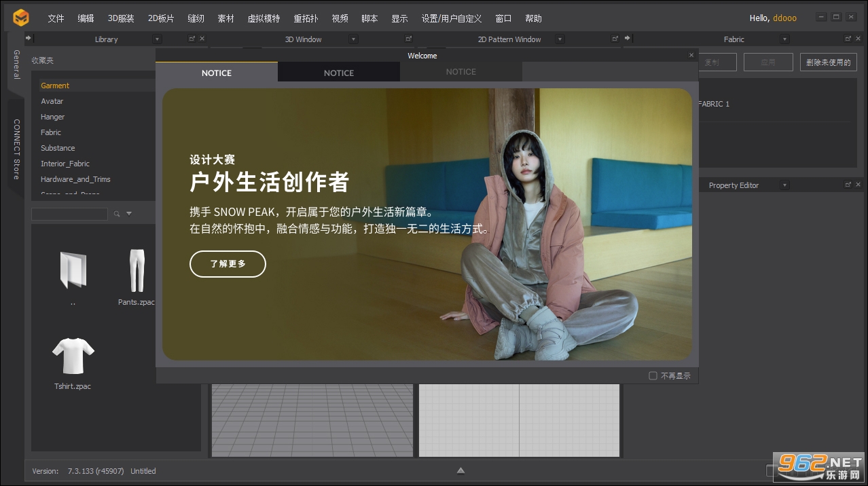Open the Property Editor panel dropdown
The height and width of the screenshot is (486, 868).
coord(784,185)
